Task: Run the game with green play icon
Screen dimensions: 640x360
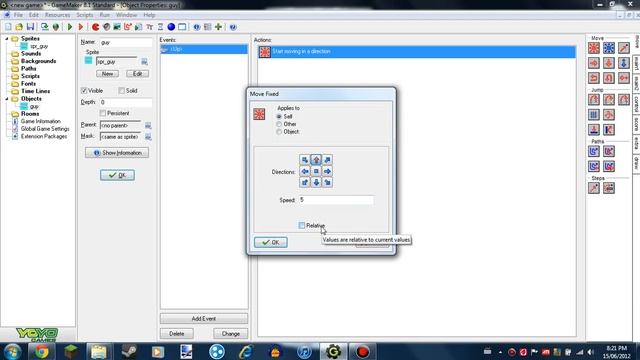Action: point(70,27)
